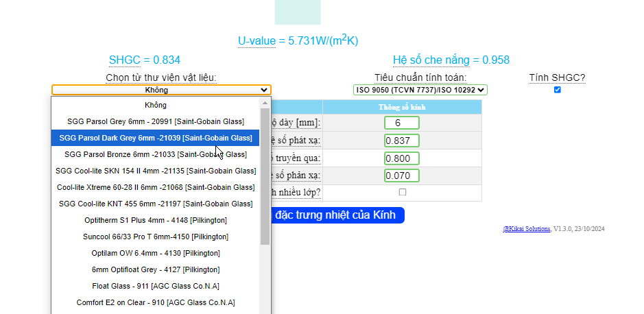This screenshot has width=644, height=314.
Task: Select SGG Cool-lite SKN 154 II 4mm
Action: (x=156, y=171)
